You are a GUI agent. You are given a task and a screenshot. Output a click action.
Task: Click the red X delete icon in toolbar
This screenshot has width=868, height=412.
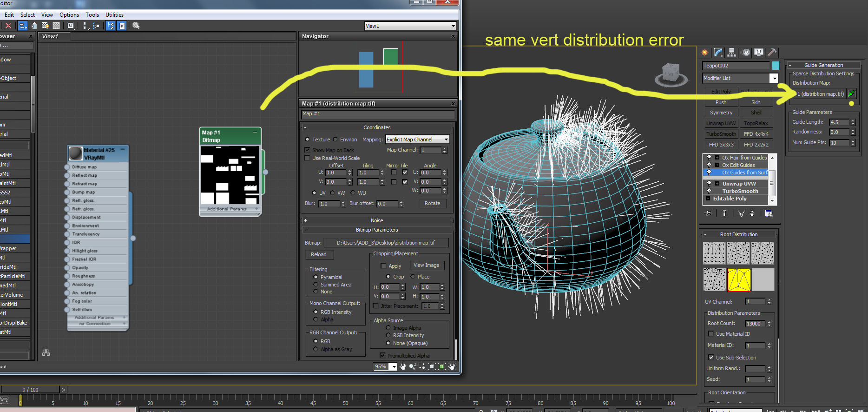[8, 26]
